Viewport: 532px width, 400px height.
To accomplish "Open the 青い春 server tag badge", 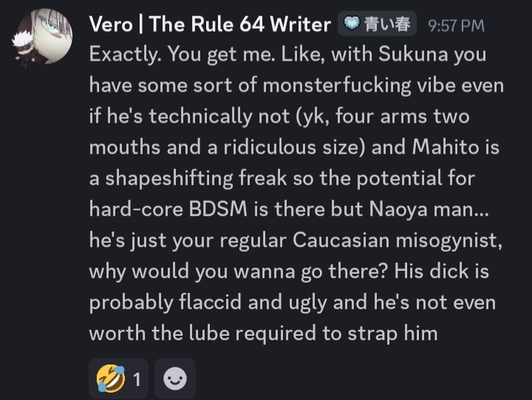I will [377, 24].
